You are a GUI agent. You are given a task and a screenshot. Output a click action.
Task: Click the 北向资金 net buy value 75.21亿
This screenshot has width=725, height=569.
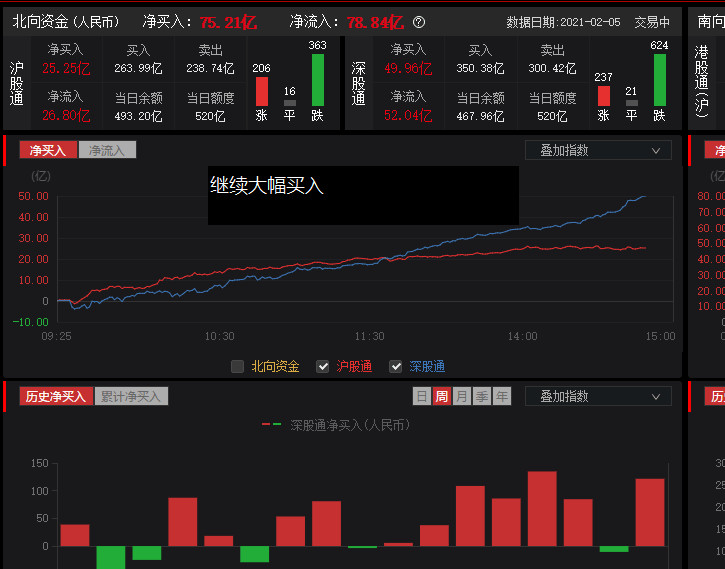click(228, 22)
